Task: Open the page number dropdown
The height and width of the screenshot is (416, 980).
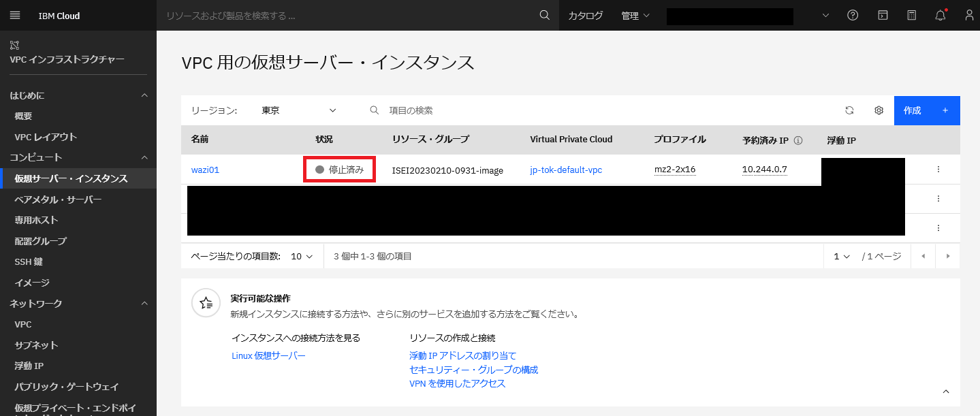Action: (842, 257)
